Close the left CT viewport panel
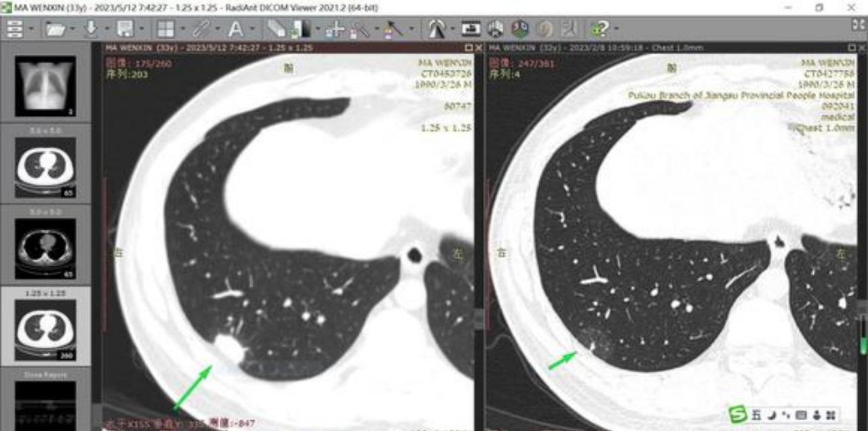The width and height of the screenshot is (868, 431). (x=479, y=48)
